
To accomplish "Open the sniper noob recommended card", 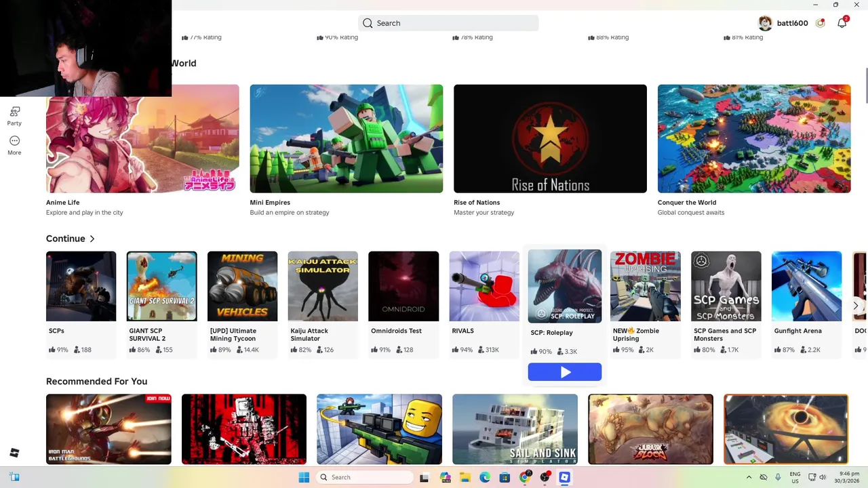I will tap(380, 429).
